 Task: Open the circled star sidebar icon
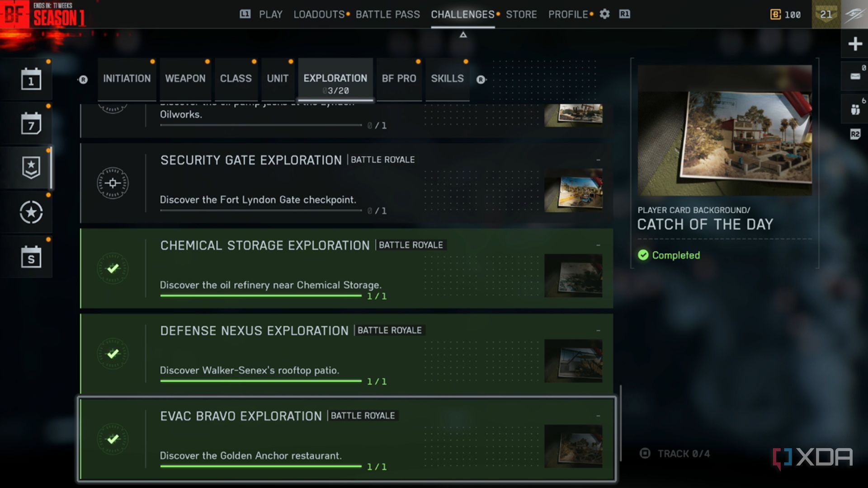coord(31,212)
